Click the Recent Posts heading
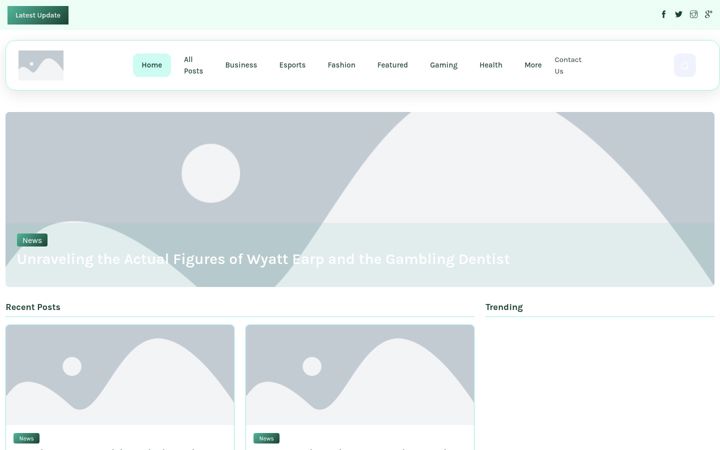The width and height of the screenshot is (720, 450). click(x=33, y=307)
